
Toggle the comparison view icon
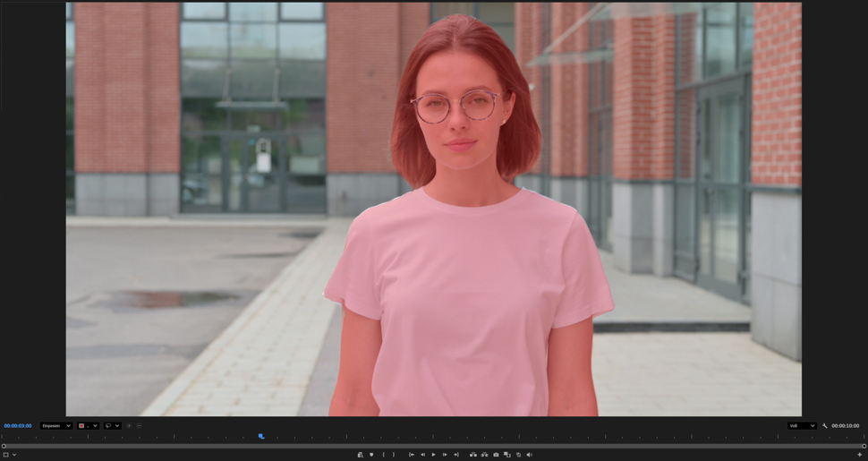[x=507, y=455]
